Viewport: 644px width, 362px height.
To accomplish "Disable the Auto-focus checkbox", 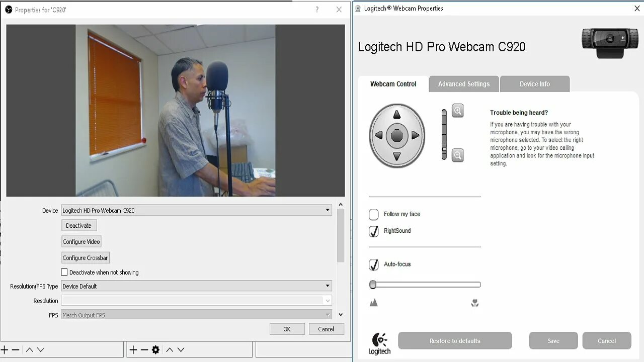I will click(x=374, y=264).
